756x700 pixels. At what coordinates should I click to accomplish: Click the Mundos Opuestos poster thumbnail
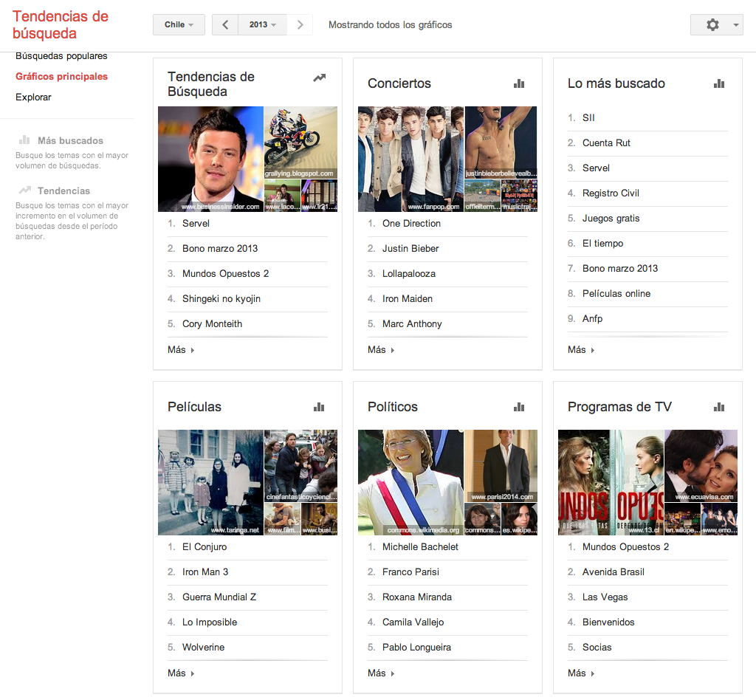click(x=611, y=482)
